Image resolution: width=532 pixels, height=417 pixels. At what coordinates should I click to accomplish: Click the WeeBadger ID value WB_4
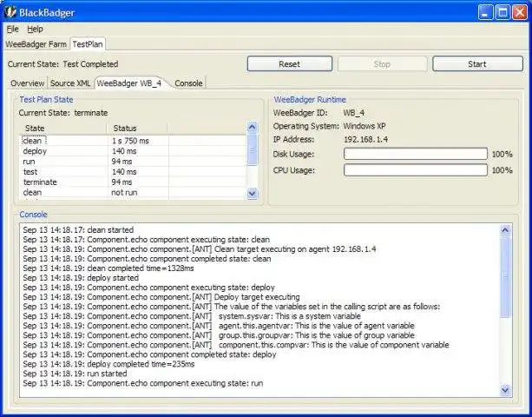point(354,113)
